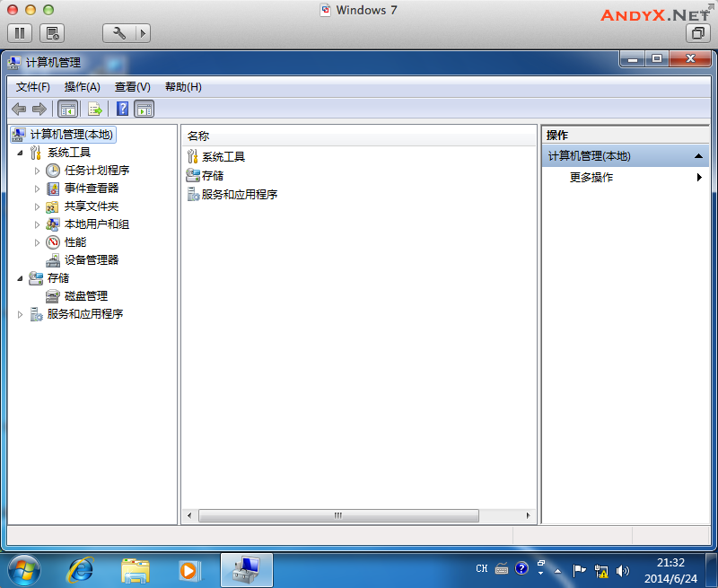Click the 本地用户和组 icon in tree

pyautogui.click(x=53, y=224)
